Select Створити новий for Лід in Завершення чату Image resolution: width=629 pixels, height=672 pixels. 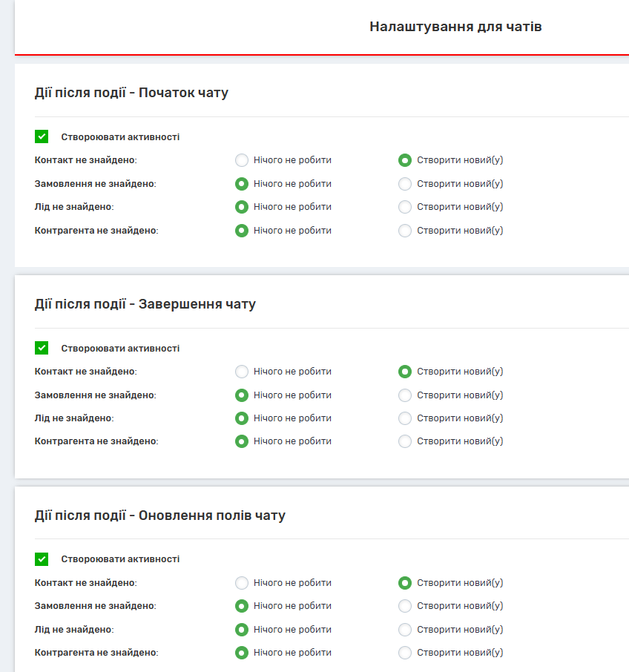point(405,418)
